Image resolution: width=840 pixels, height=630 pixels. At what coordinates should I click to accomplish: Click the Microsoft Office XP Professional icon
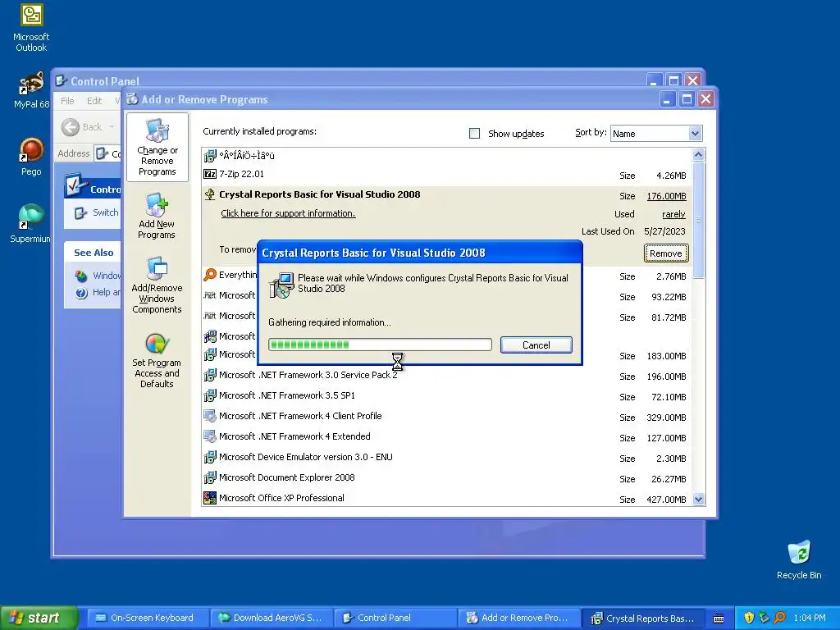coord(210,498)
